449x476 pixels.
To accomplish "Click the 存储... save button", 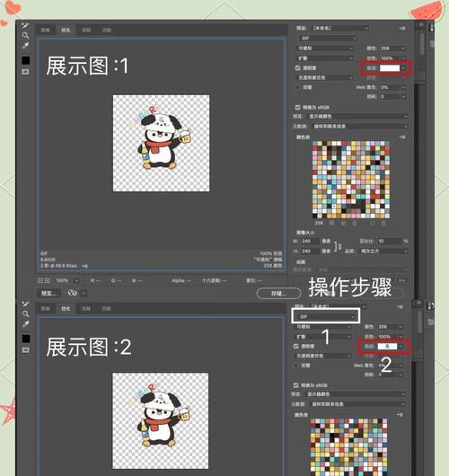I will click(278, 294).
